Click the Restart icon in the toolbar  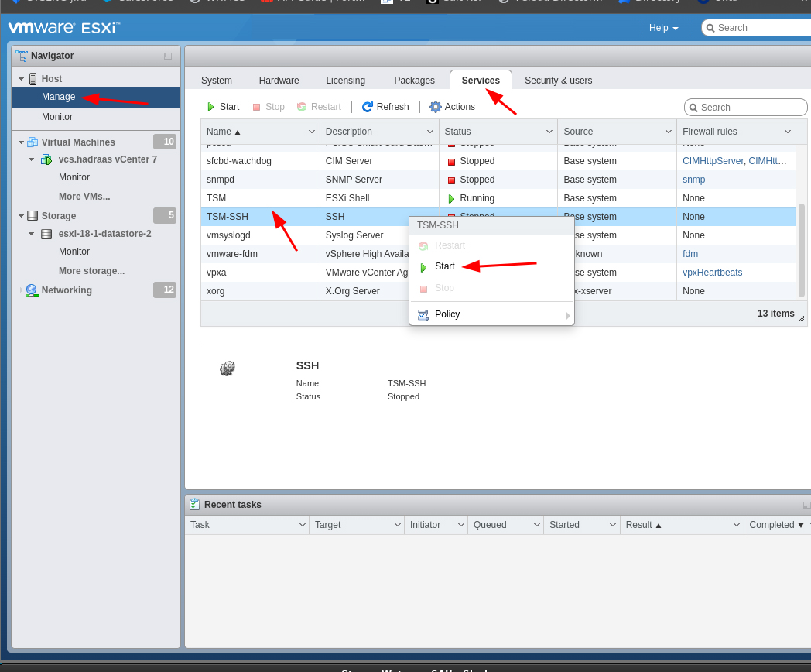pyautogui.click(x=318, y=106)
